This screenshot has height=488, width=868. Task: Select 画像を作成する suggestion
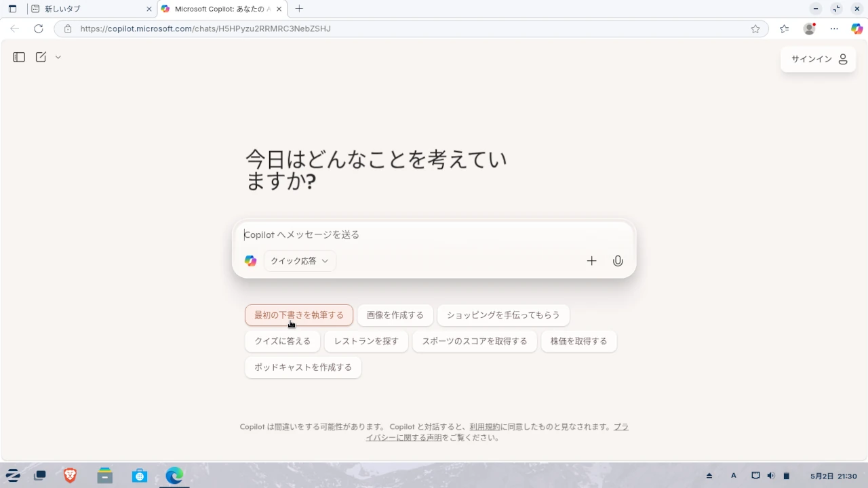pyautogui.click(x=395, y=315)
